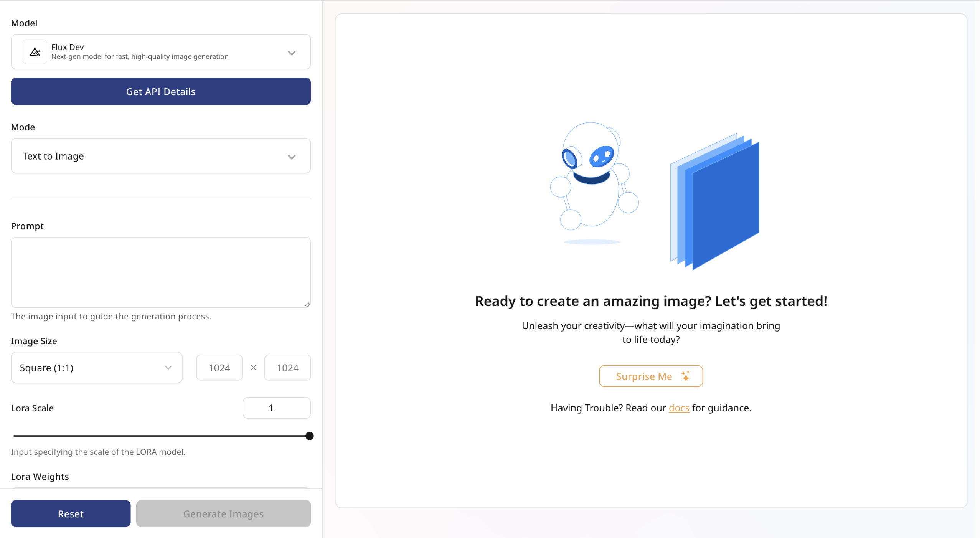Click the × separator between dimension fields

253,368
